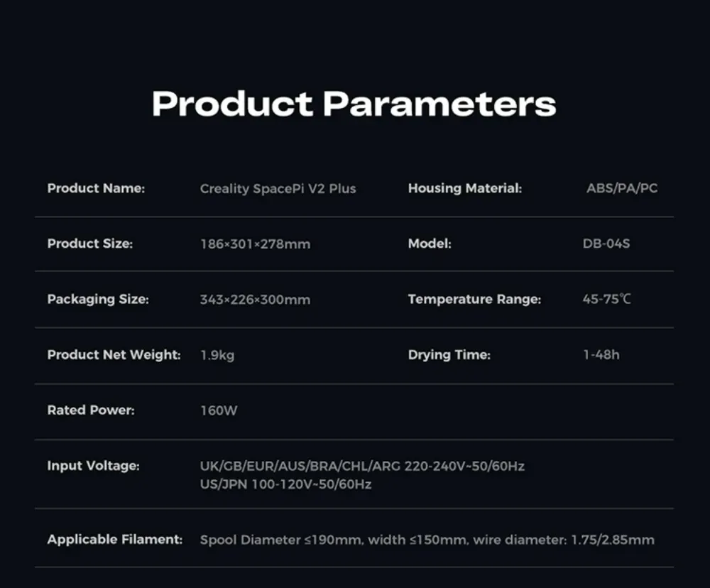The height and width of the screenshot is (588, 710).
Task: Click the 'Temperature Range:' label
Action: coord(474,299)
